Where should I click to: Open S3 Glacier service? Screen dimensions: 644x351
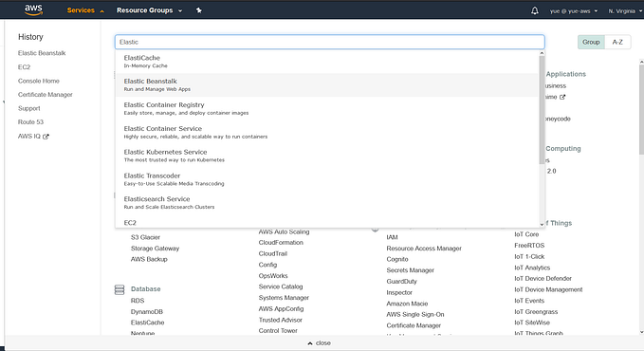click(x=145, y=237)
